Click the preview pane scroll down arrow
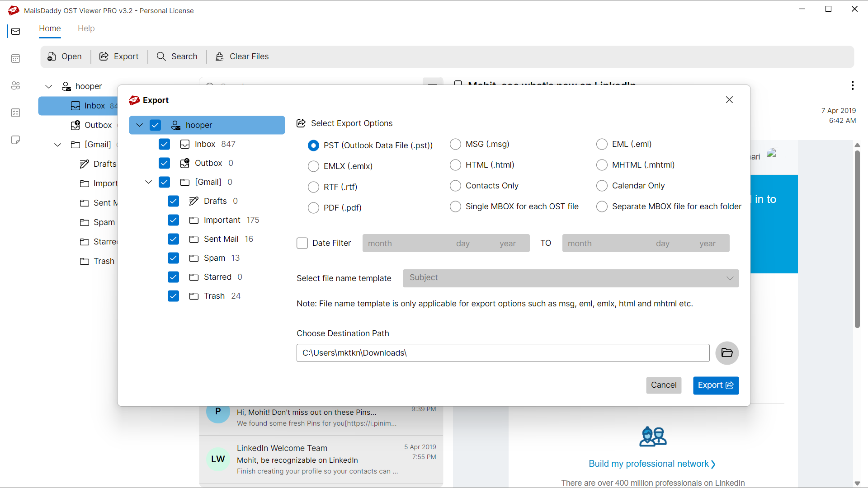 (x=857, y=483)
